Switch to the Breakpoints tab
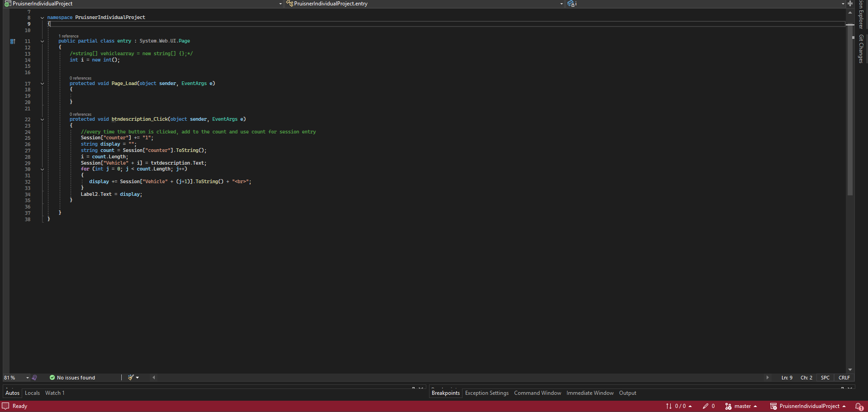The width and height of the screenshot is (868, 412). click(446, 393)
